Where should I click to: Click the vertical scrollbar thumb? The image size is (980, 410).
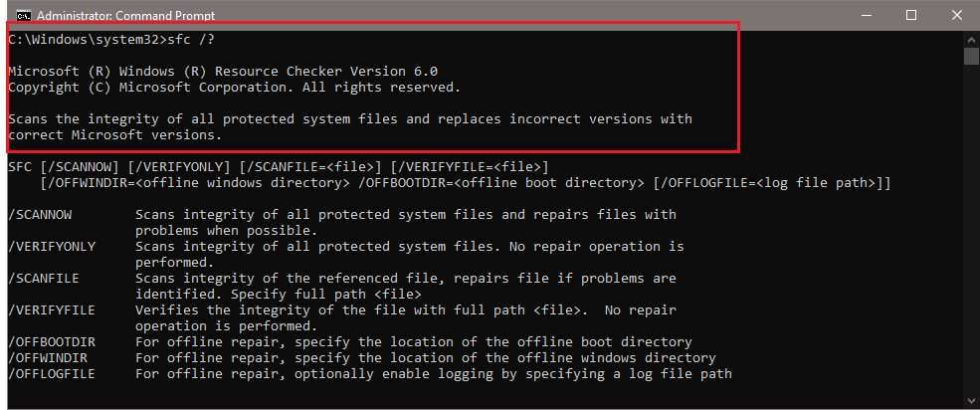(971, 55)
